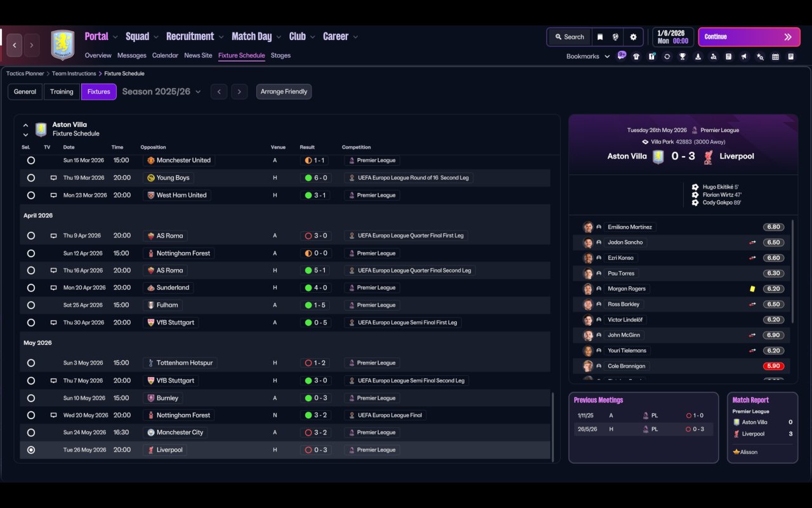
Task: Go to the next season with right arrow
Action: (239, 92)
